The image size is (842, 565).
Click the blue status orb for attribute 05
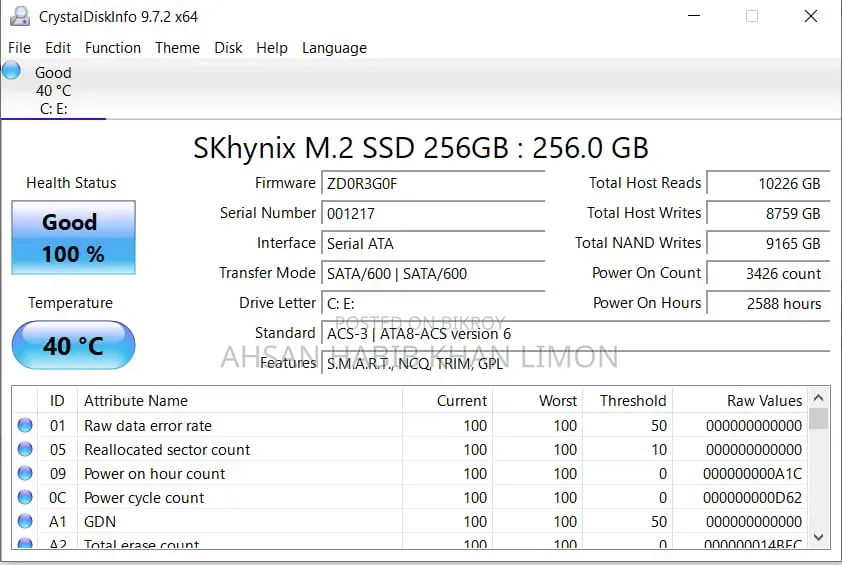click(x=25, y=449)
